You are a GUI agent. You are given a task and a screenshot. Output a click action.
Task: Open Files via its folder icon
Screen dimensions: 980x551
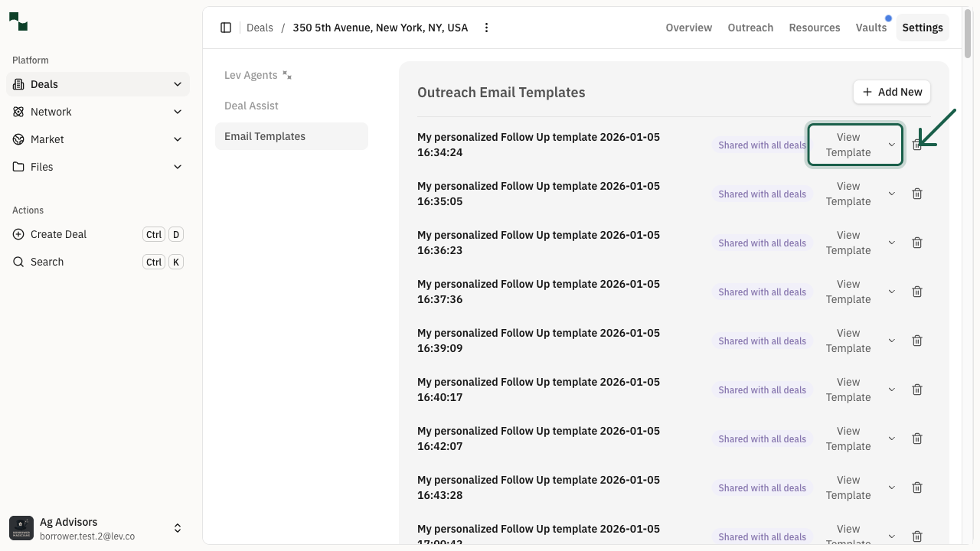(18, 167)
